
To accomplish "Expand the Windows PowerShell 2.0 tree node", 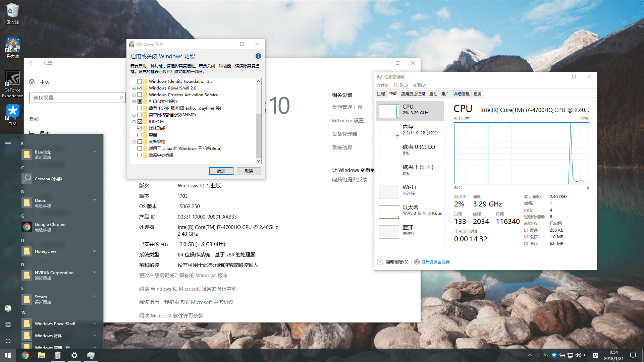I will click(x=134, y=88).
